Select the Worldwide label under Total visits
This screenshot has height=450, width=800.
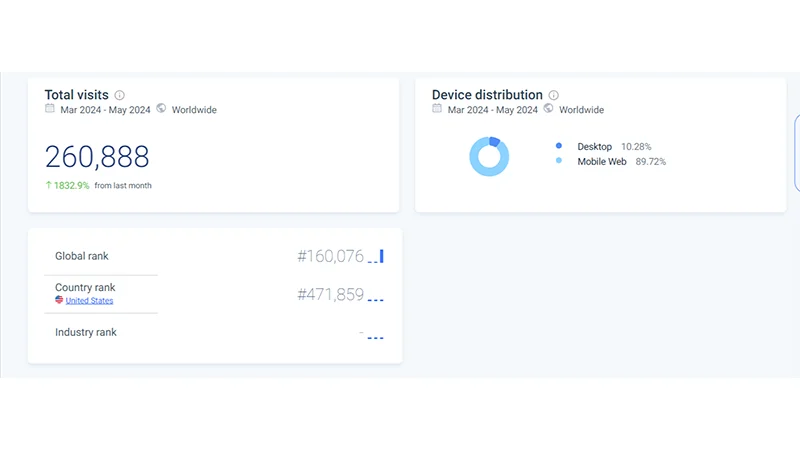tap(194, 110)
